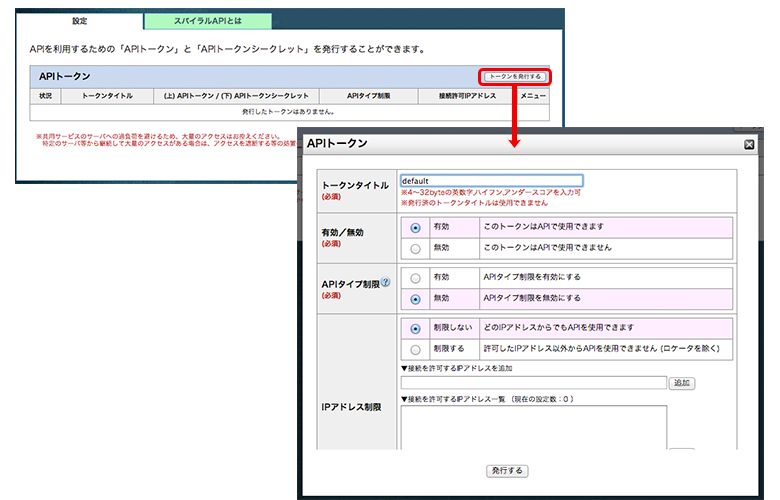Click inside the allowed IP address list box
Viewport: 780px width, 500px height.
point(532,426)
